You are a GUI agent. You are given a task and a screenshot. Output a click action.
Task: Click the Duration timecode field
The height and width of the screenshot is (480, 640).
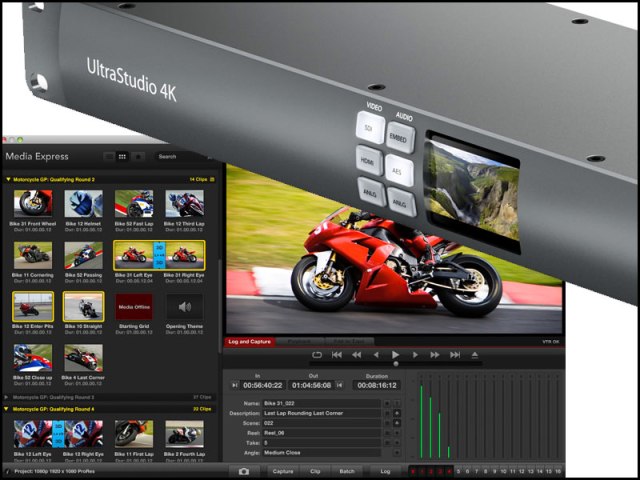click(377, 385)
